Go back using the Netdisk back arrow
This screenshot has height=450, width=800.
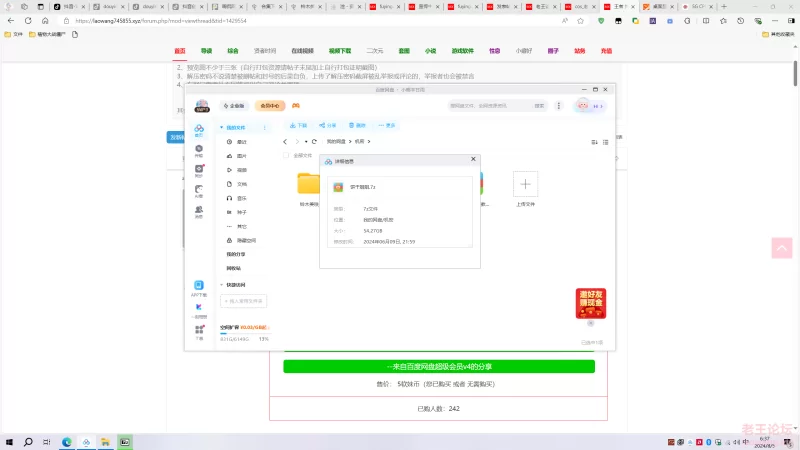pyautogui.click(x=285, y=141)
